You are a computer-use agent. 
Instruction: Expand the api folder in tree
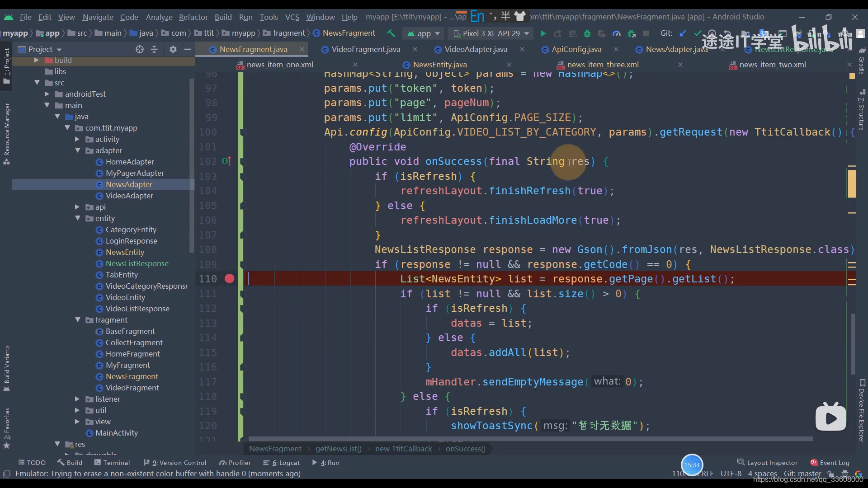tap(77, 207)
